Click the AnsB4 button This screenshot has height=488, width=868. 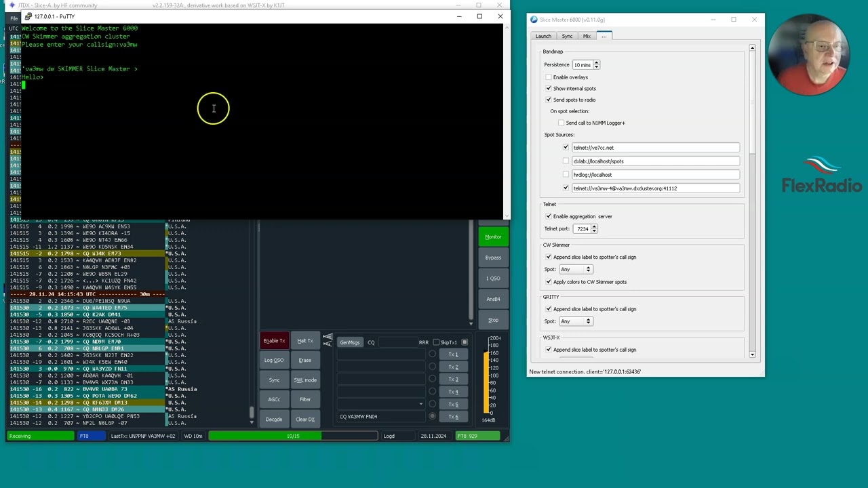(x=493, y=299)
